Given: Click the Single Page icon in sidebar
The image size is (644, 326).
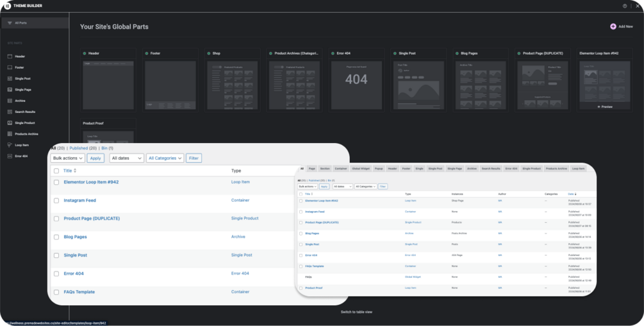Looking at the screenshot, I should tap(10, 90).
